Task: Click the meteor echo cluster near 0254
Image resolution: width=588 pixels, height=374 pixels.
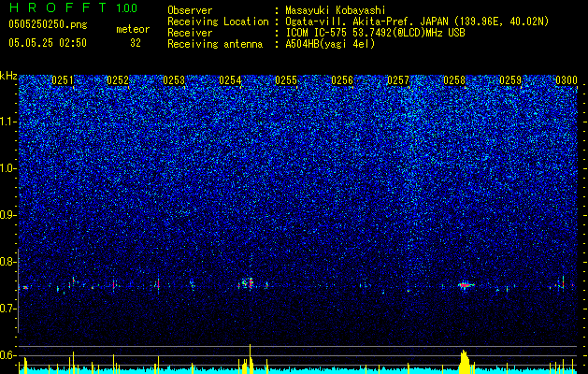Action: coord(248,282)
